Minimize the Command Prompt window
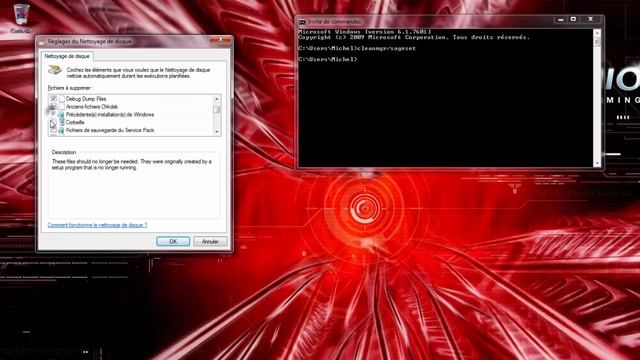This screenshot has width=640, height=360. click(x=560, y=19)
